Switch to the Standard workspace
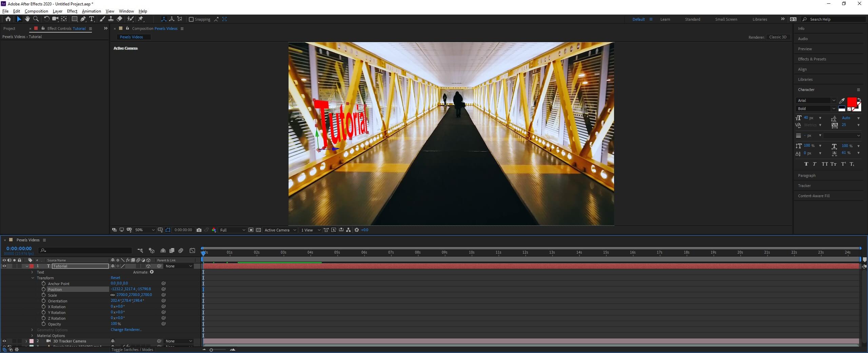 click(692, 19)
